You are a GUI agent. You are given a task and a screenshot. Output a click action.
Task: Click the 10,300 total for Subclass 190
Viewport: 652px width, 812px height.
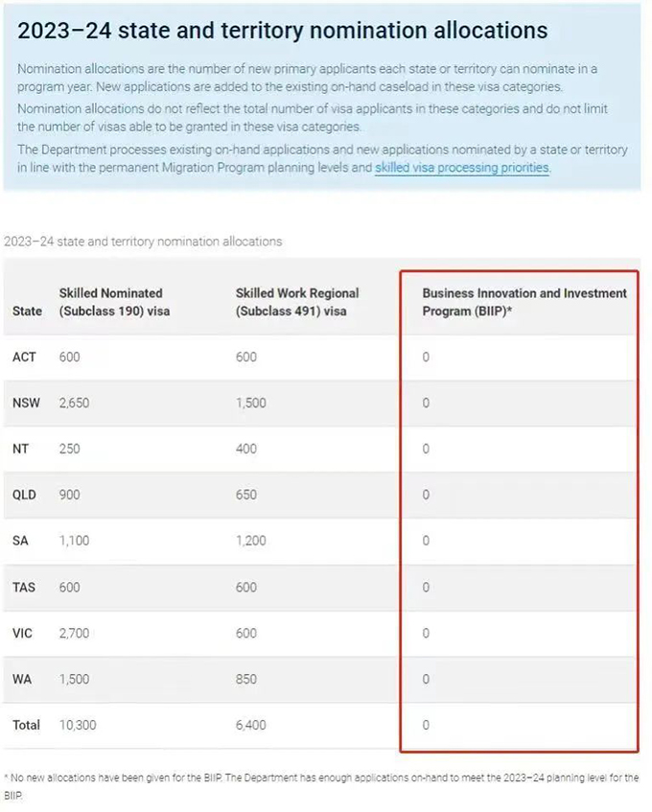(x=78, y=726)
